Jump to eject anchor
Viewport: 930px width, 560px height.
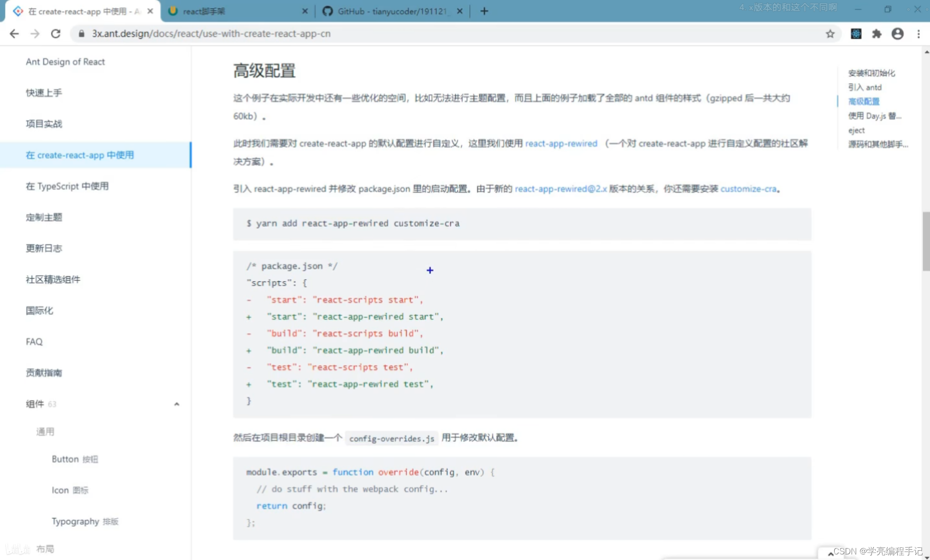point(856,130)
